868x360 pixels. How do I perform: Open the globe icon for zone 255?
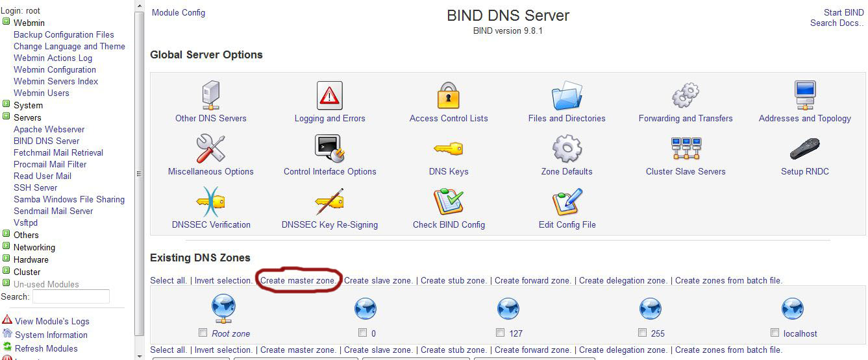pos(651,309)
